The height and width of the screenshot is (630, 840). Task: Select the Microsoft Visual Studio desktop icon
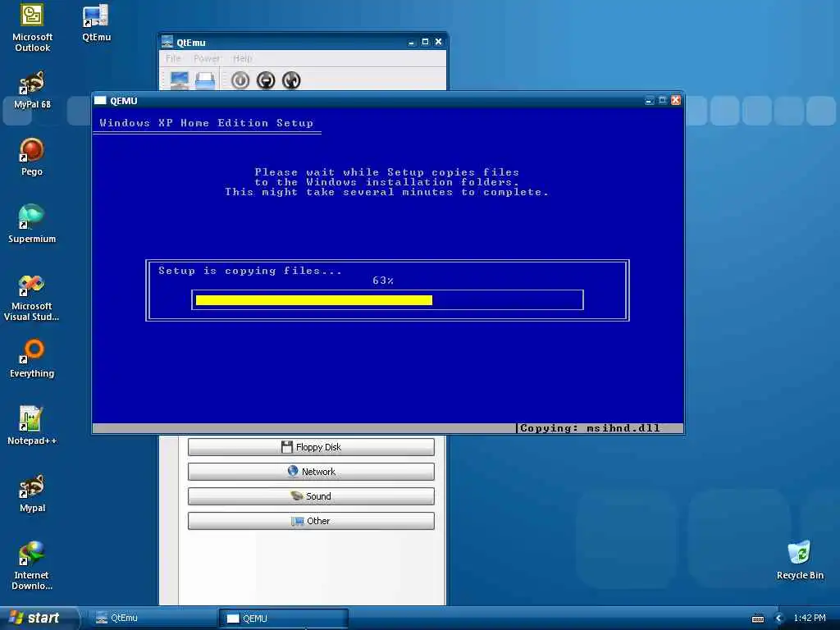(32, 298)
